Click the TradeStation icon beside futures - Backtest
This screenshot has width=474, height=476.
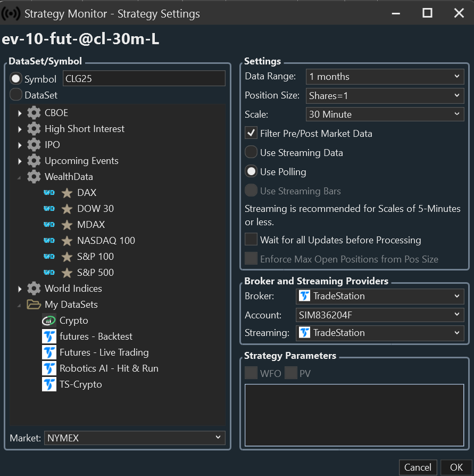(49, 337)
